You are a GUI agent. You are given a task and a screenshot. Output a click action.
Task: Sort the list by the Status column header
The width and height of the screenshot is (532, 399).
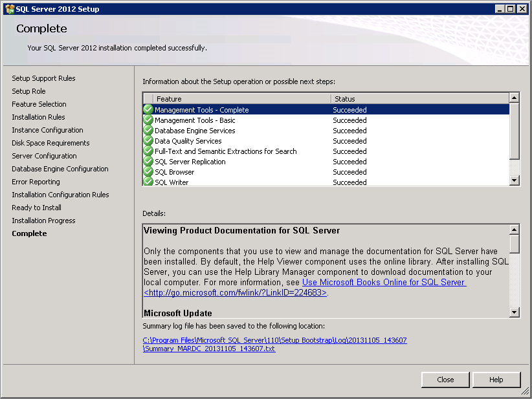[x=419, y=99]
